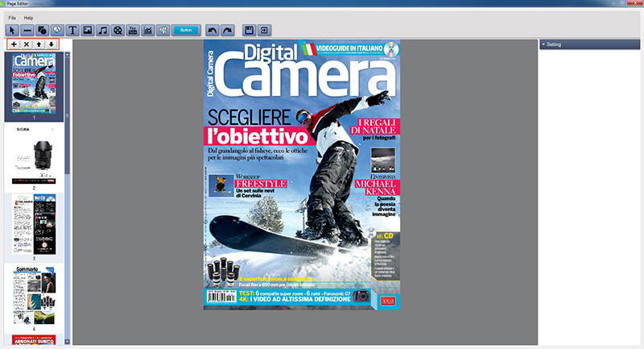Click the save and exit icon
Image resolution: width=644 pixels, height=349 pixels.
(x=264, y=30)
